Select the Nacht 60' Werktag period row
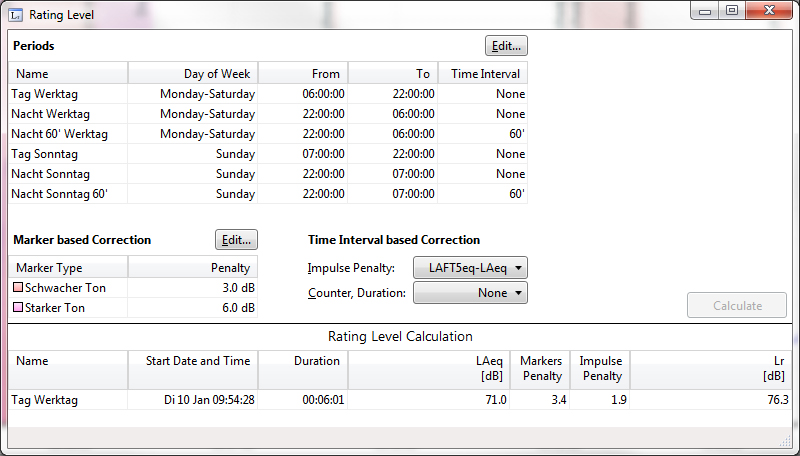800x456 pixels. [267, 134]
